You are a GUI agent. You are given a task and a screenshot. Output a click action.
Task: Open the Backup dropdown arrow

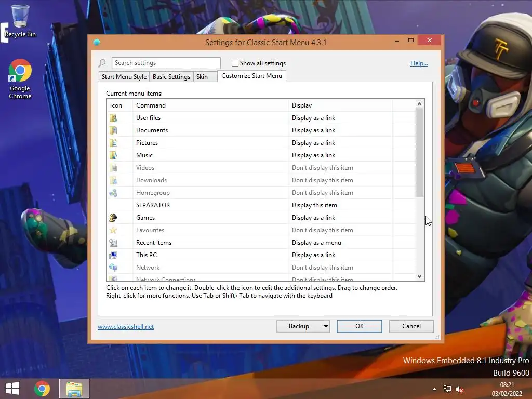(326, 326)
